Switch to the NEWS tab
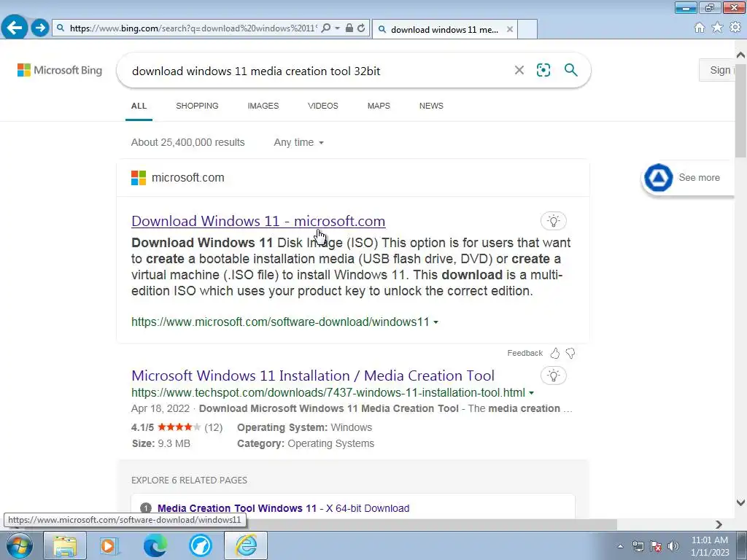 pos(431,106)
